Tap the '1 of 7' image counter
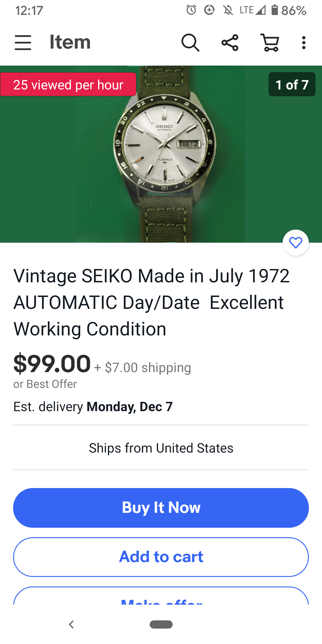Image resolution: width=322 pixels, height=644 pixels. 292,84
